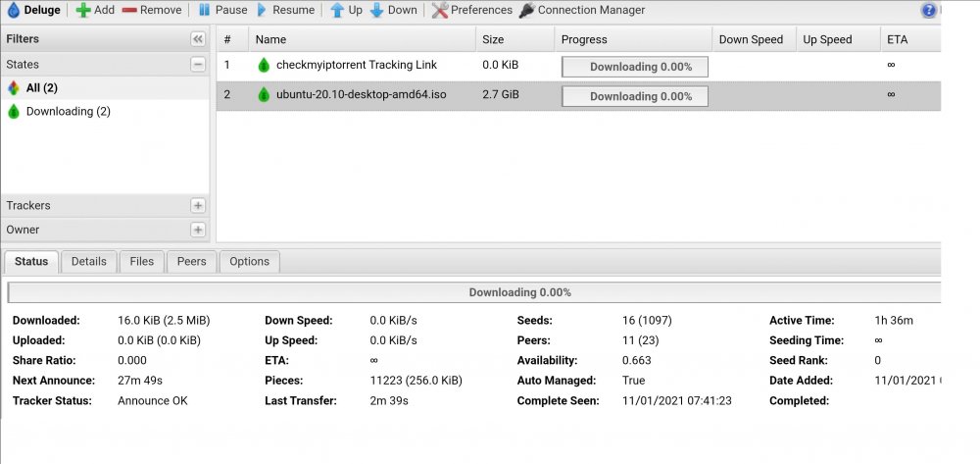Click the green Add torrent icon
980x464 pixels.
[83, 10]
